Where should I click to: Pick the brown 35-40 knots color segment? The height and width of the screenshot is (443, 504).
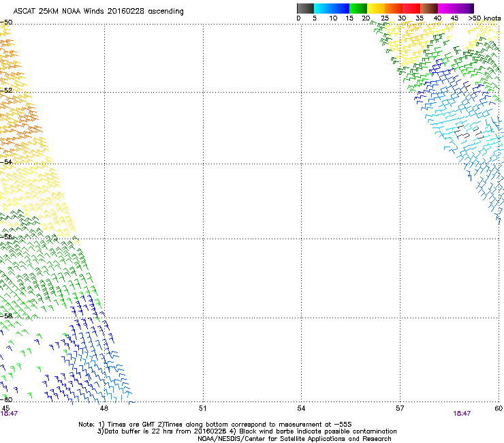tap(429, 8)
